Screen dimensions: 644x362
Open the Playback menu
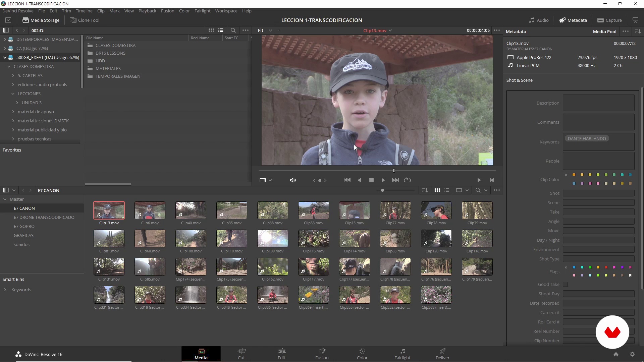coord(147,11)
